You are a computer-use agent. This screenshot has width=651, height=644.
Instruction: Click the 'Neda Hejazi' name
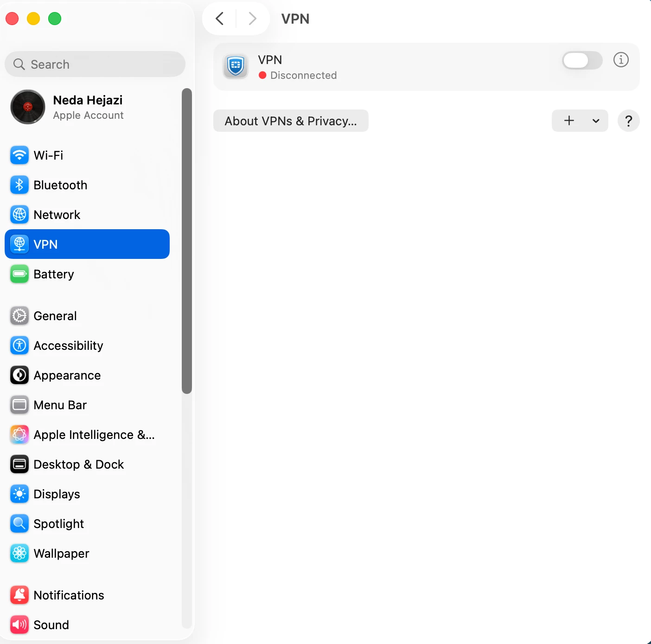coord(88,100)
